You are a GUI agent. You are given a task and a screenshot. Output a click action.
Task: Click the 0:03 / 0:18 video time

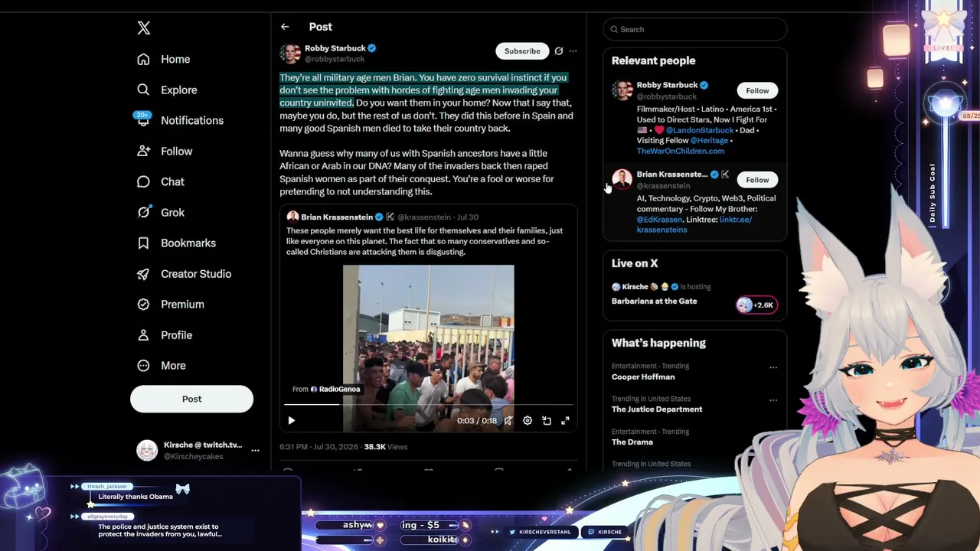(x=477, y=421)
